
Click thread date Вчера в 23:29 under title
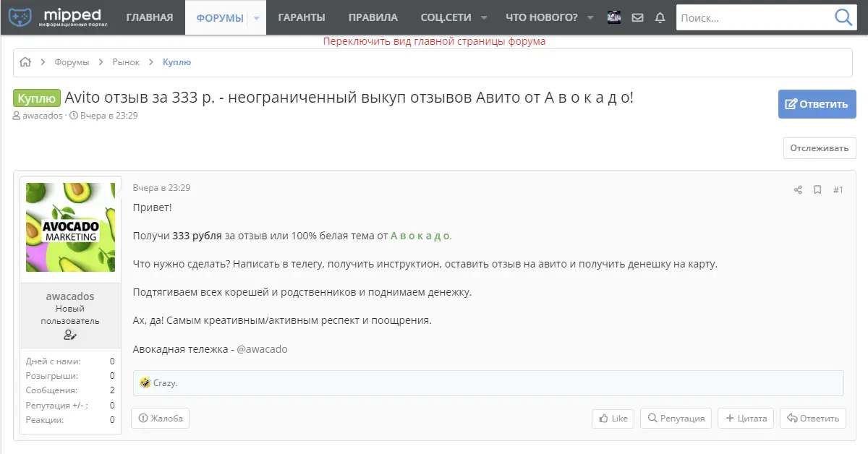109,116
